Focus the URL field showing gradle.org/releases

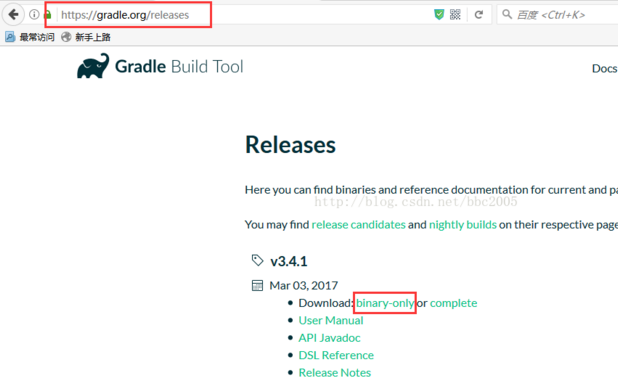point(244,15)
